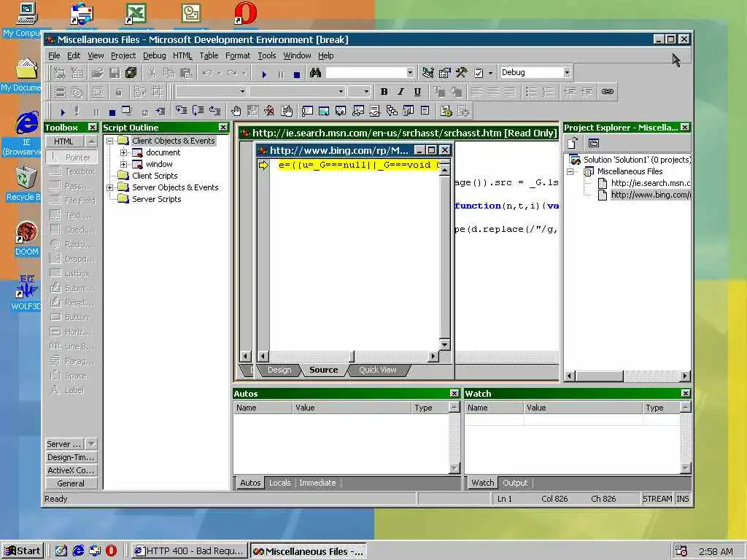Open the Tools menu
747x560 pixels.
pyautogui.click(x=267, y=55)
